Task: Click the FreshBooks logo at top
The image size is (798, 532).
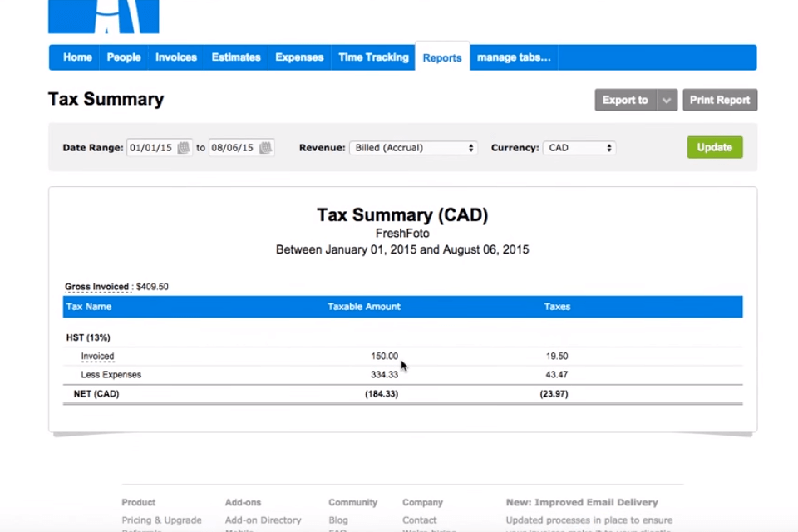Action: coord(104,17)
